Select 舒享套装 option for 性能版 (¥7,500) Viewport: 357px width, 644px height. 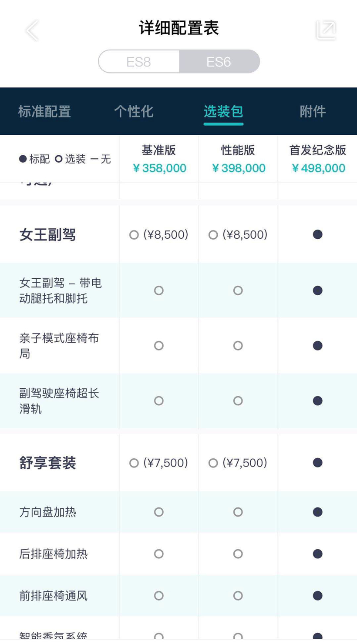(x=213, y=463)
